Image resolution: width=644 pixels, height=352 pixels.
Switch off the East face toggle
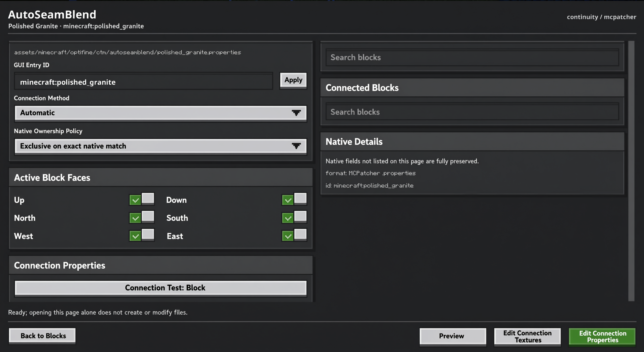click(294, 235)
